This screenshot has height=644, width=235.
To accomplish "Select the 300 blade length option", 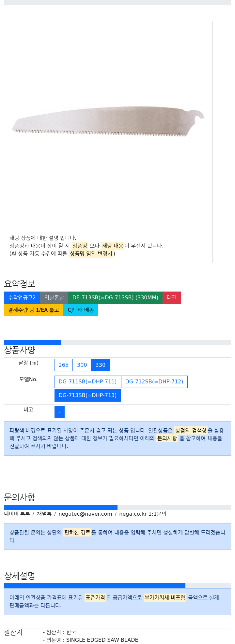I will pos(82,365).
